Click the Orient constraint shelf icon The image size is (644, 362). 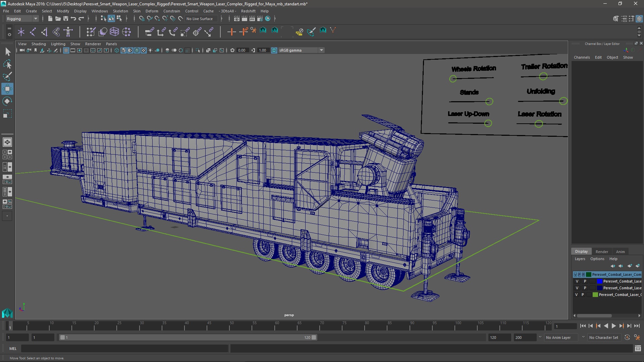click(173, 32)
